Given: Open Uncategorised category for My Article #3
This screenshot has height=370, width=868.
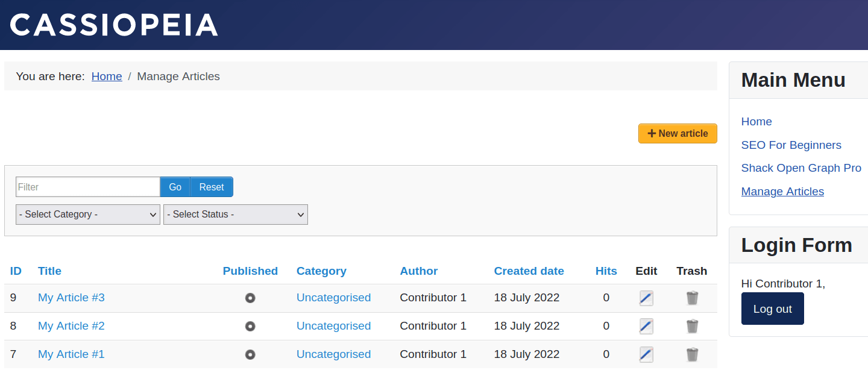Looking at the screenshot, I should (x=333, y=298).
